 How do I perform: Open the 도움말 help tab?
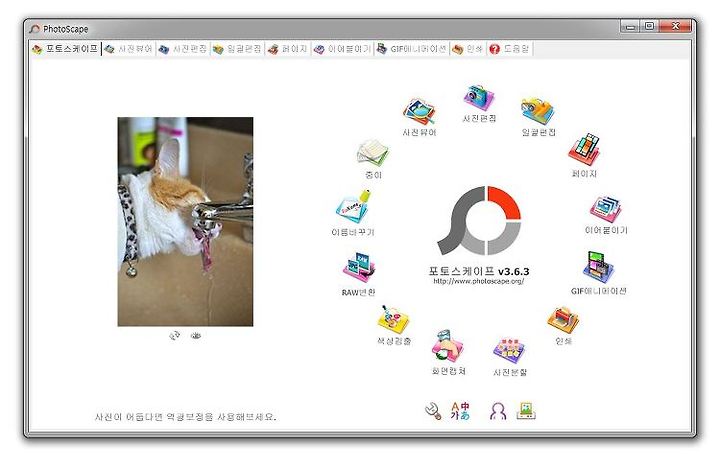click(510, 49)
